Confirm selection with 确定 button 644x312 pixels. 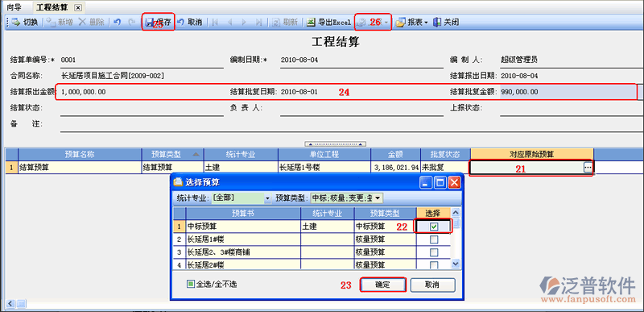pyautogui.click(x=383, y=285)
